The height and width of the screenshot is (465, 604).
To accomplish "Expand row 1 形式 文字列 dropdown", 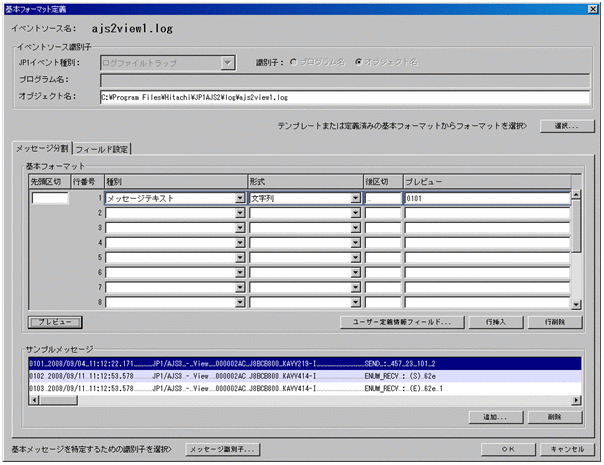I will tap(355, 199).
